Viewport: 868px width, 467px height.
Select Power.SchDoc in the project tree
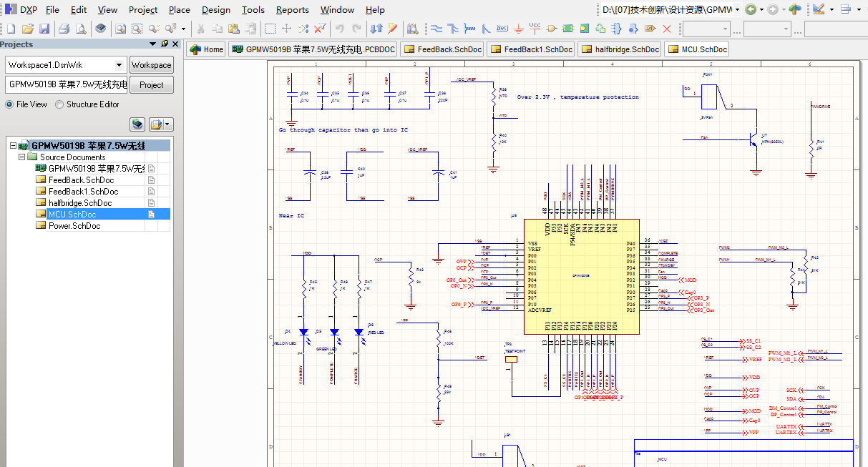(x=74, y=225)
